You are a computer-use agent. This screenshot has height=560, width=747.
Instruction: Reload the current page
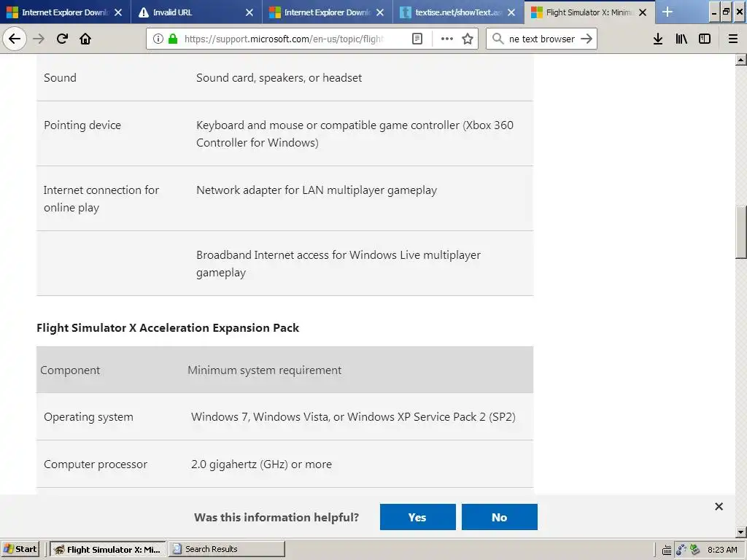(62, 39)
